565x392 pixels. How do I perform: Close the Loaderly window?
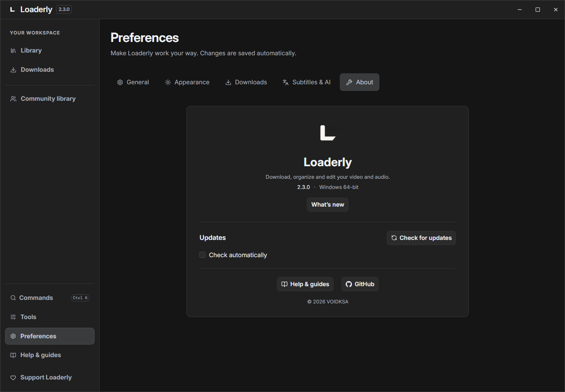point(556,9)
